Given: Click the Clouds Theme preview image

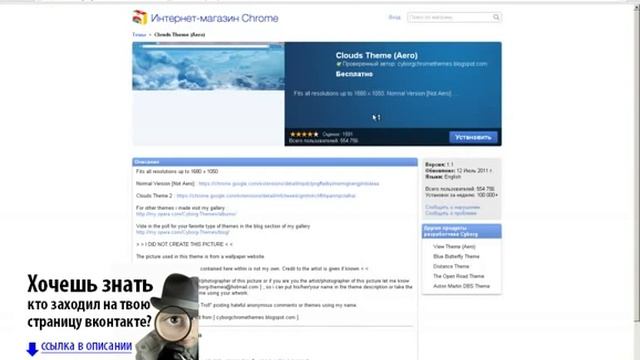Looking at the screenshot, I should point(208,66).
